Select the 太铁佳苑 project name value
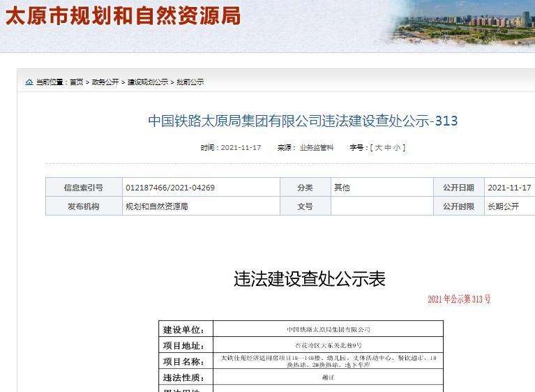 [329, 361]
